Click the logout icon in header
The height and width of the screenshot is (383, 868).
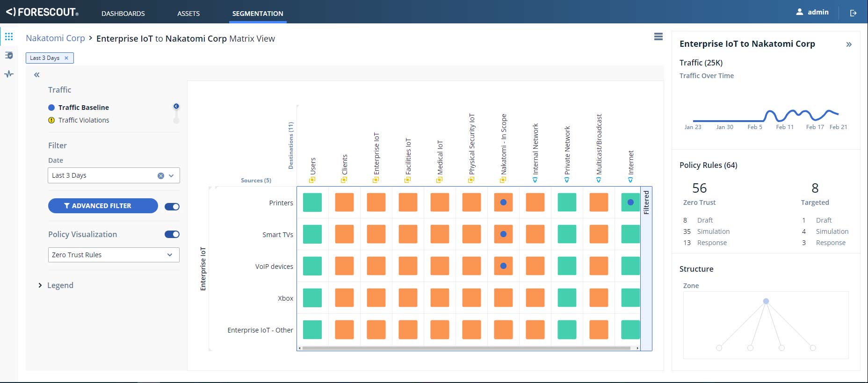pyautogui.click(x=853, y=13)
